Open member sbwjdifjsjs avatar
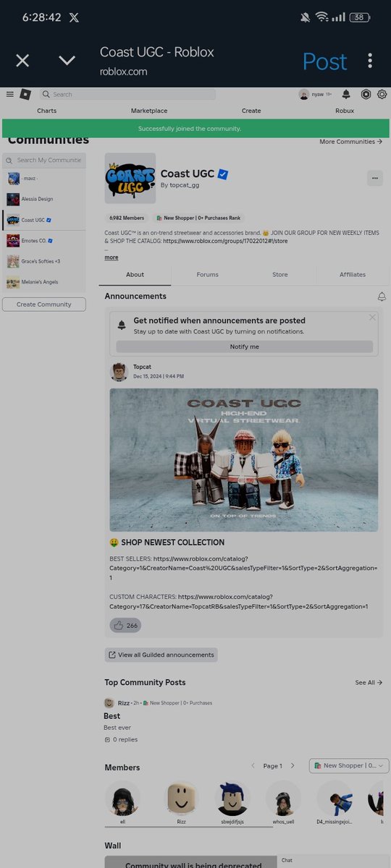 234,799
